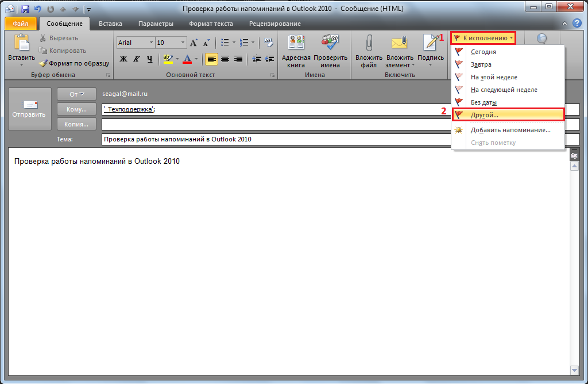
Task: Open the Основной текст dialog launcher
Action: coord(273,75)
